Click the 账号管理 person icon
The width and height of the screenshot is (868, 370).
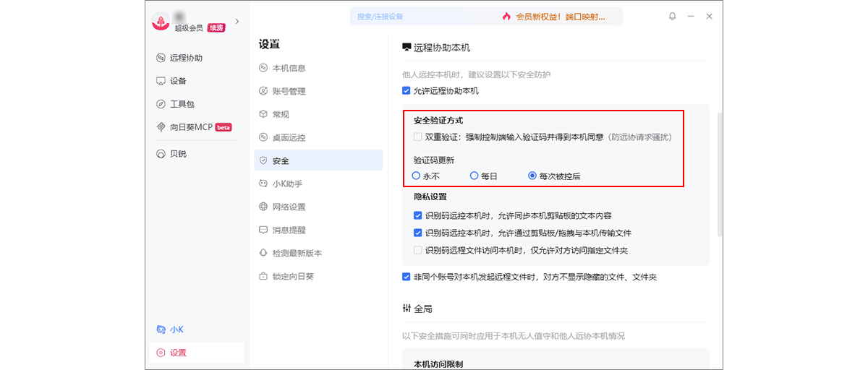click(263, 91)
